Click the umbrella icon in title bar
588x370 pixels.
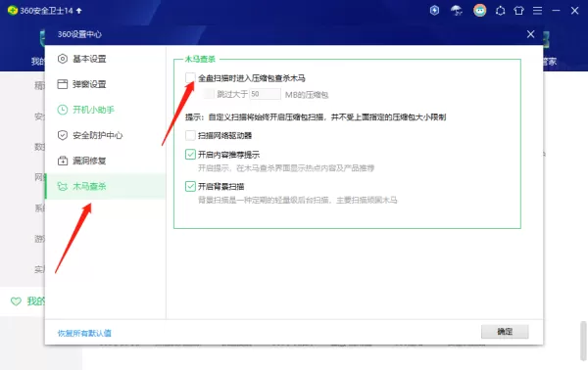457,11
